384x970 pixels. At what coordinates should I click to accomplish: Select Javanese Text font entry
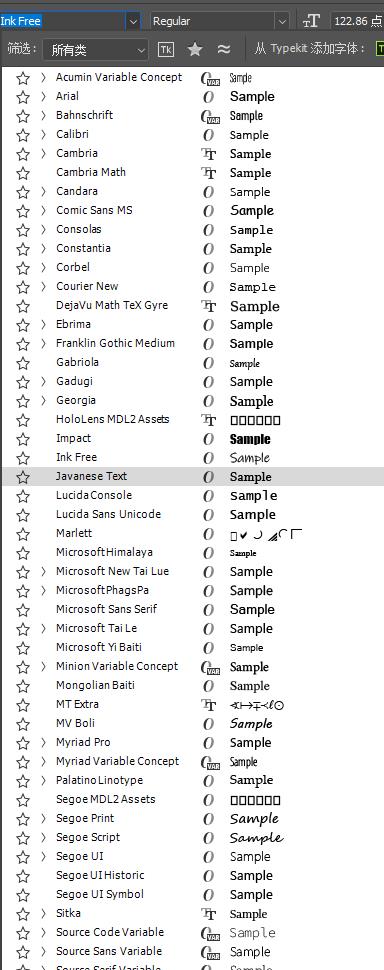pyautogui.click(x=192, y=476)
